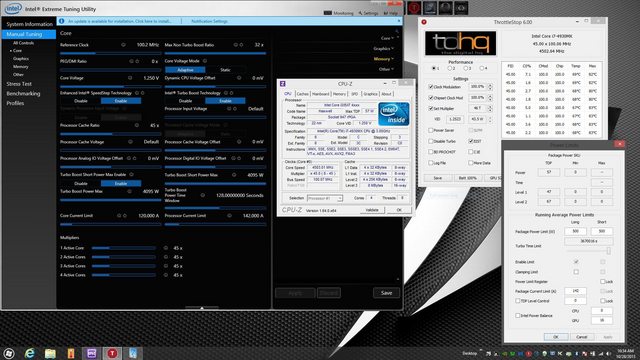Open the WinRAR taskbar icon
This screenshot has height=360, width=640.
click(x=71, y=353)
